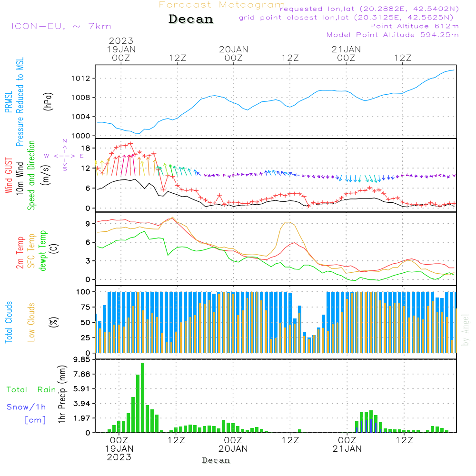This screenshot has height=476, width=476.
Task: Select the orange "SFC Temp" label
Action: coord(31,251)
